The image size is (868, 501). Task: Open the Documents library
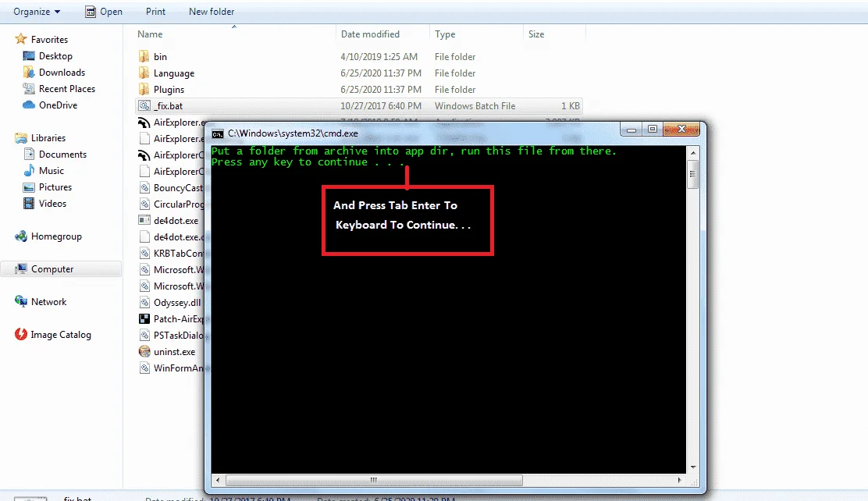click(62, 155)
